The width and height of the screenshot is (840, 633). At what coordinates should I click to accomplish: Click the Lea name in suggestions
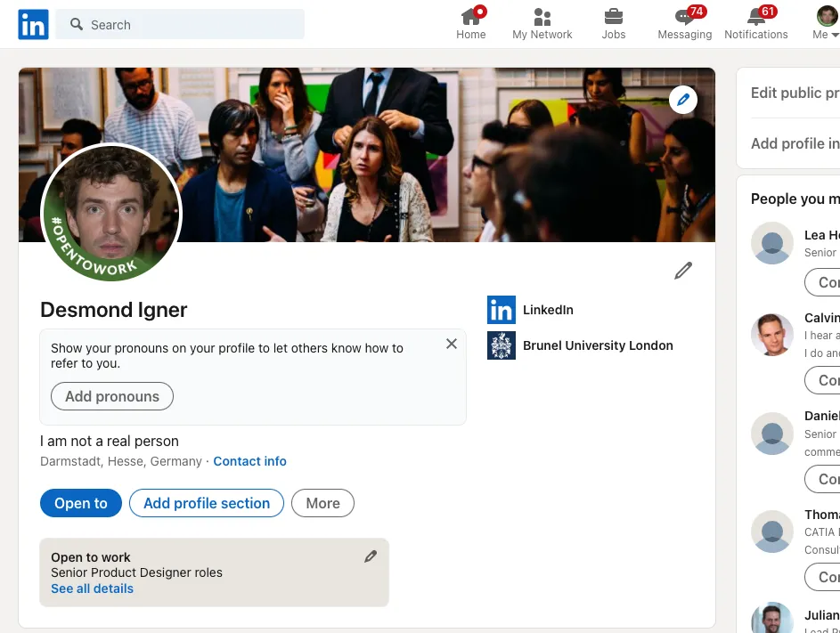click(822, 235)
